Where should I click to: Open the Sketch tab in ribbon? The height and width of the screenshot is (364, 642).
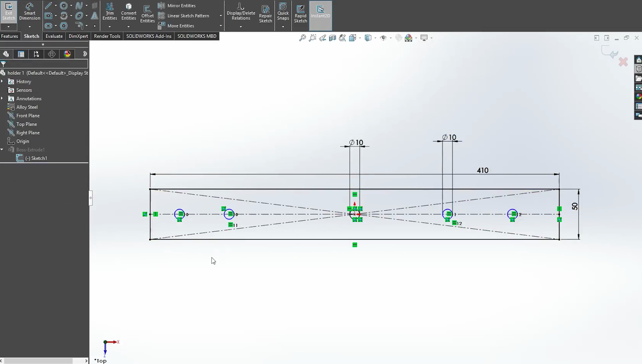(31, 36)
